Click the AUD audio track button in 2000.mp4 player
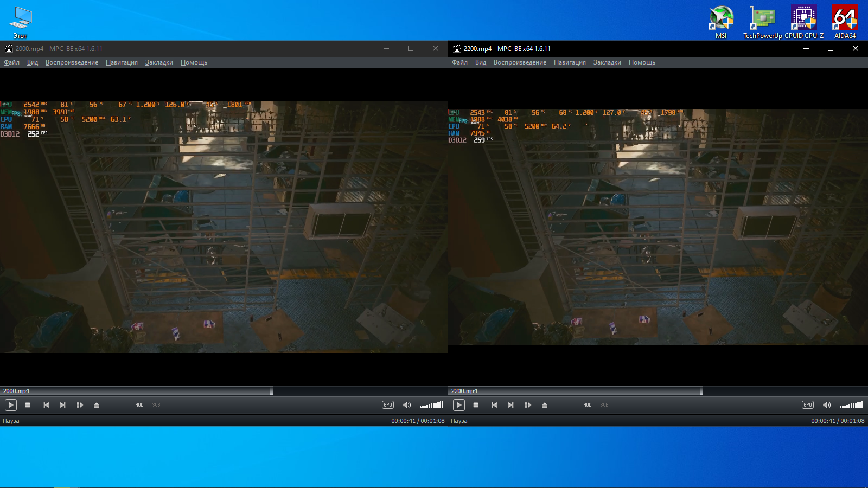Viewport: 868px width, 488px height. pos(139,405)
